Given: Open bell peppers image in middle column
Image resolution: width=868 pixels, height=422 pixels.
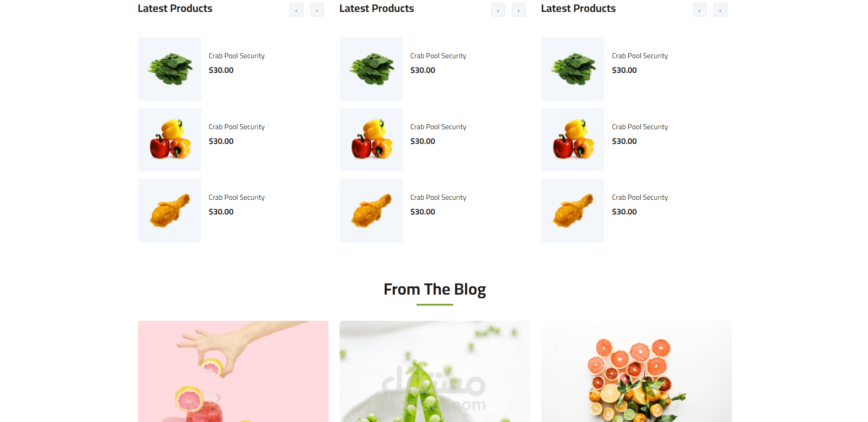Looking at the screenshot, I should pyautogui.click(x=371, y=140).
